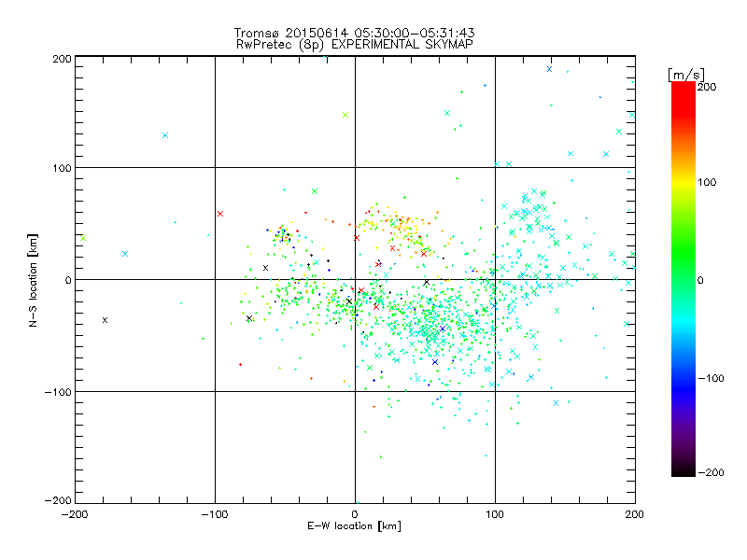Click the title line 'Tromsø 20150614 05:30:00-05:31:43'
This screenshot has width=747, height=560.
coord(354,33)
